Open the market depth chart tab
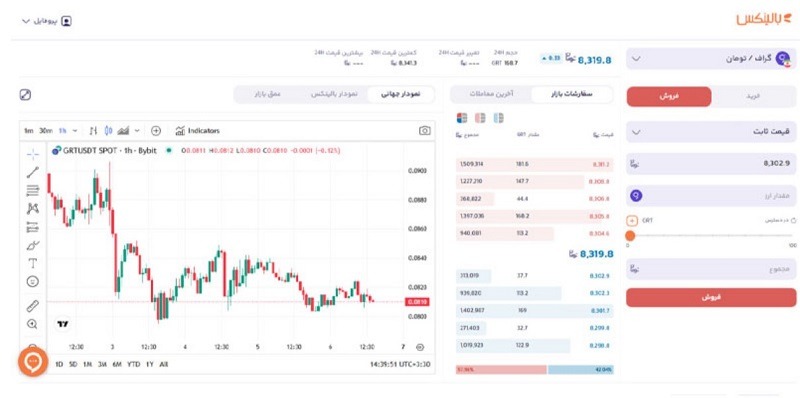 pyautogui.click(x=267, y=94)
